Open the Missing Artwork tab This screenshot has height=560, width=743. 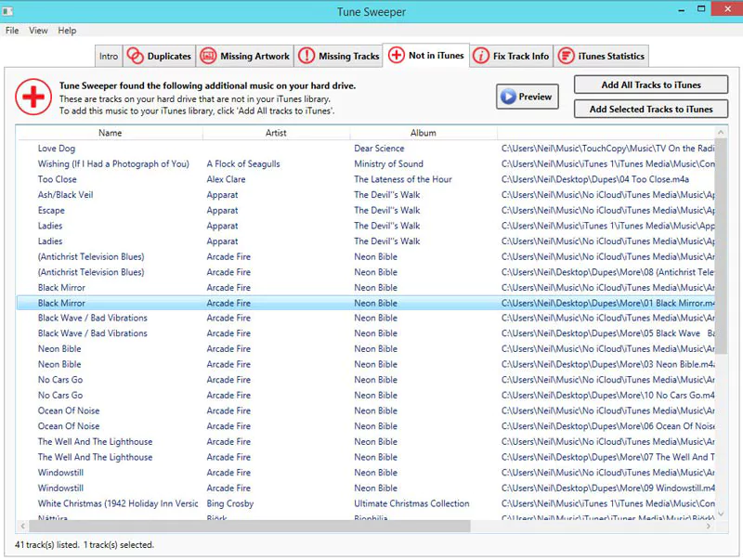coord(245,56)
